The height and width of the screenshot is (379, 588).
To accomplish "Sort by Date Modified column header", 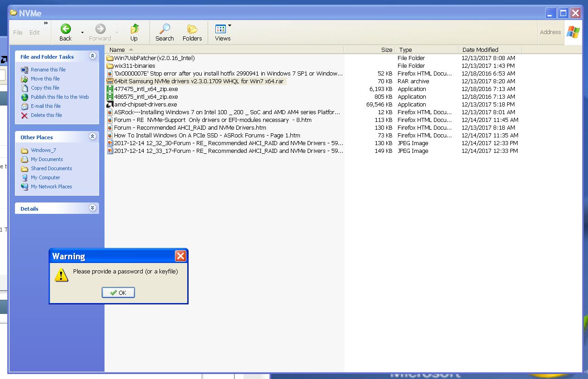I will point(490,50).
